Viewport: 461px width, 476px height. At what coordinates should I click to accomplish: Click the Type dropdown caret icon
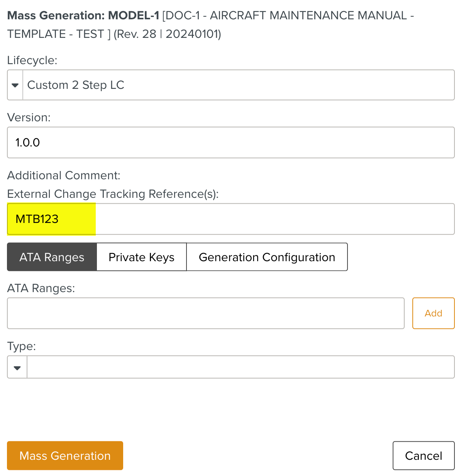(17, 367)
